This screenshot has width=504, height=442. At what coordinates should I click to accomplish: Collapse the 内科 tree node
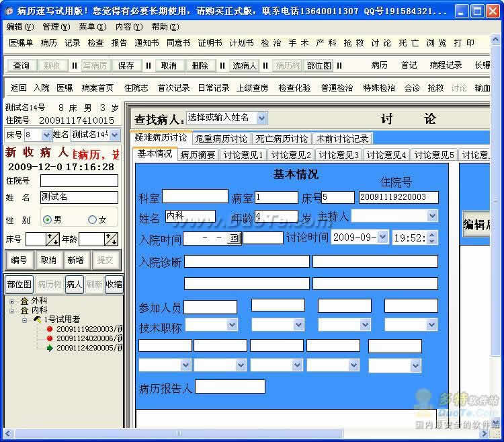click(12, 310)
